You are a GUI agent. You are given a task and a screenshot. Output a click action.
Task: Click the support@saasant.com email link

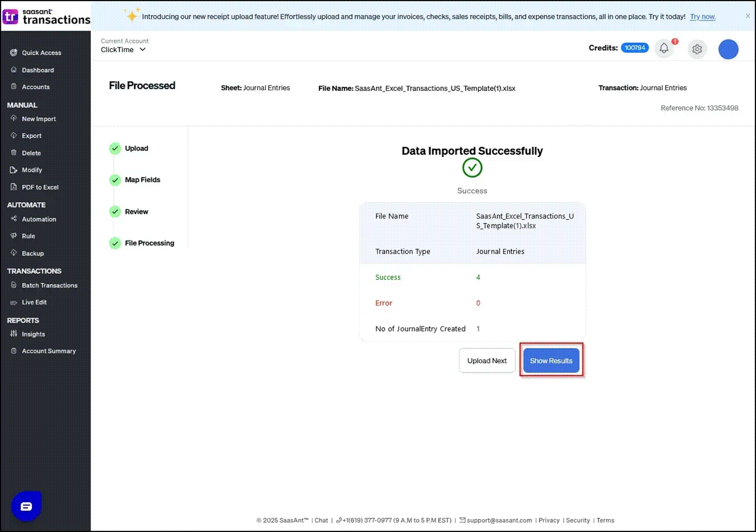499,520
